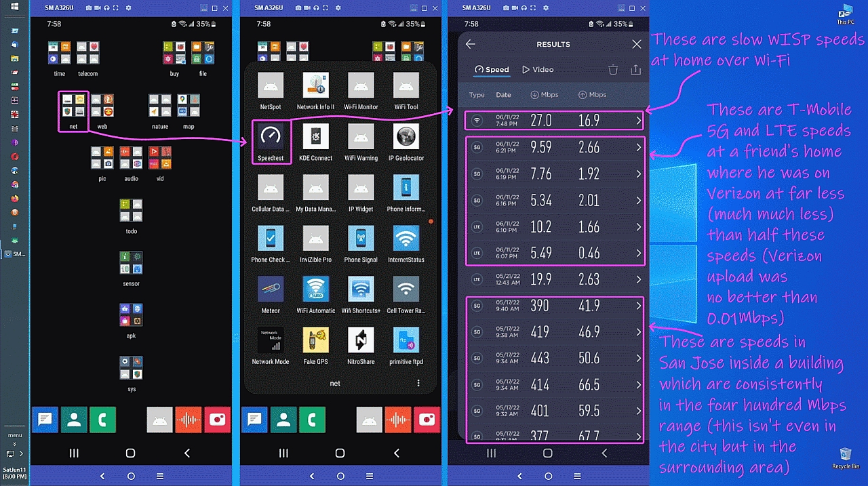Open WiFi Tool app
The height and width of the screenshot is (486, 868).
[x=406, y=90]
